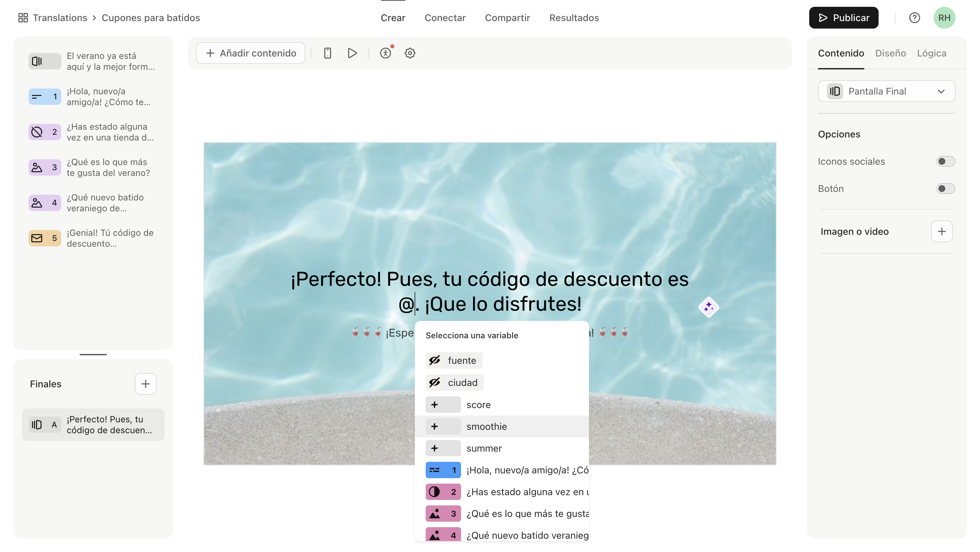Image resolution: width=980 pixels, height=552 pixels.
Task: Click the Publicar button
Action: [844, 18]
